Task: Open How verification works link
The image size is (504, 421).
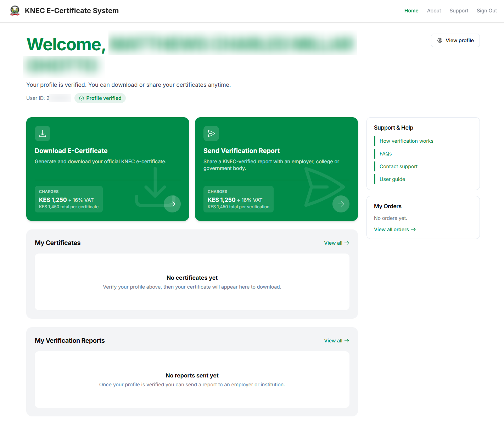Action: click(x=407, y=141)
